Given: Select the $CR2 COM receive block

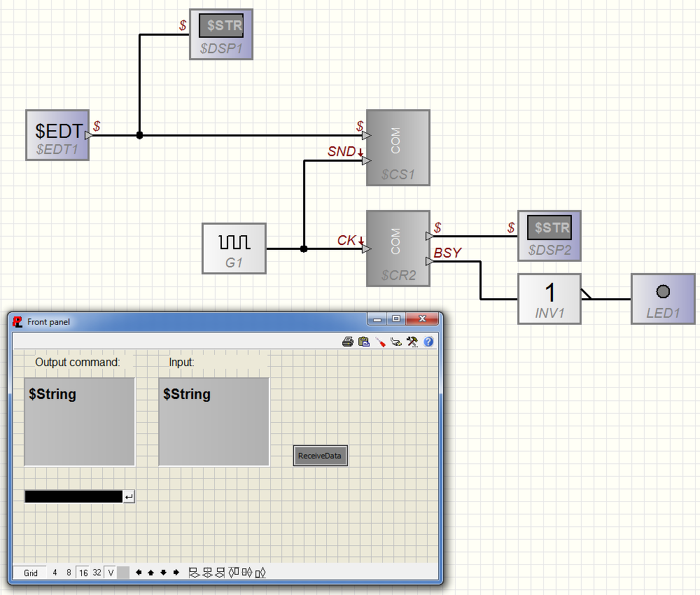Looking at the screenshot, I should pos(398,248).
